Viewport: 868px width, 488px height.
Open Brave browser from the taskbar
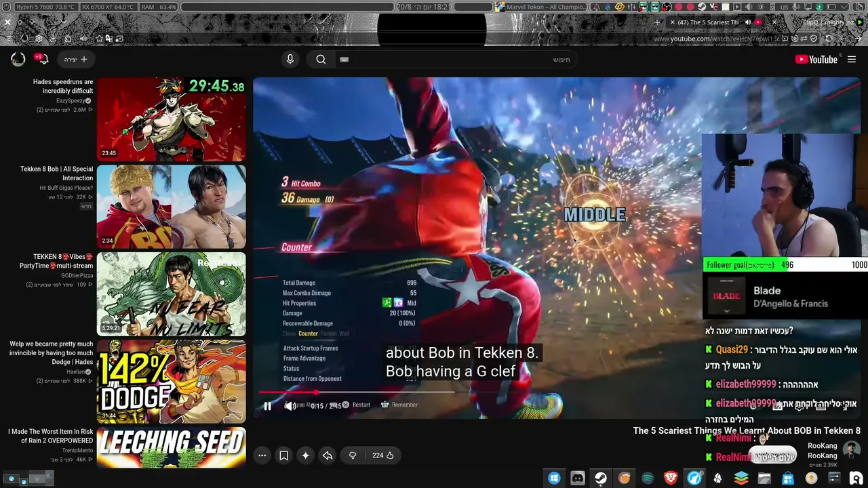pyautogui.click(x=671, y=478)
